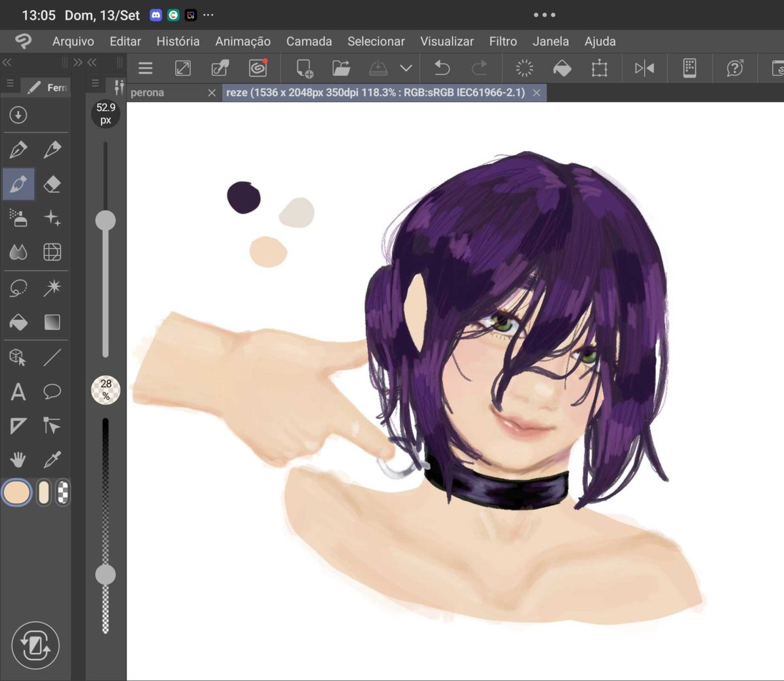Open the Janela menu
784x681 pixels.
click(551, 41)
